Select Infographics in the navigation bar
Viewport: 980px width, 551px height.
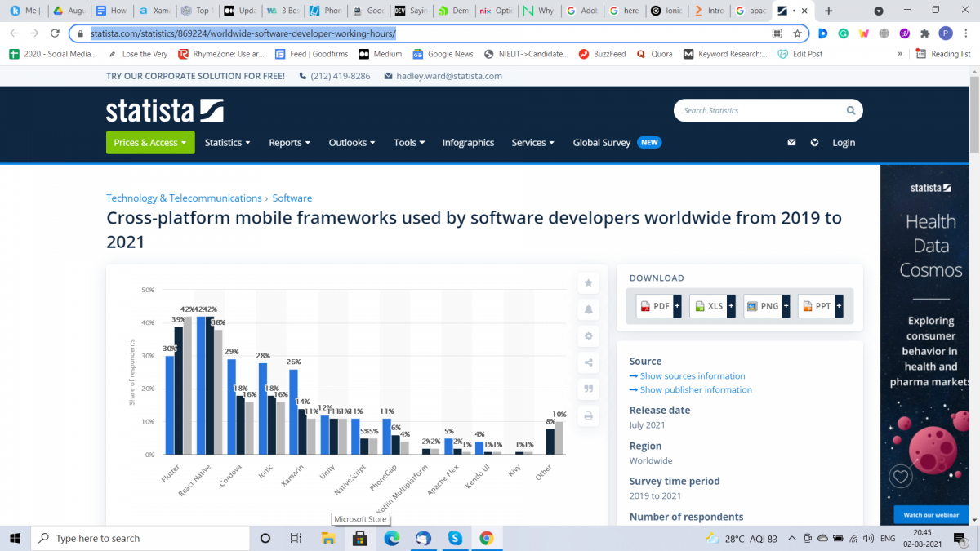tap(468, 142)
